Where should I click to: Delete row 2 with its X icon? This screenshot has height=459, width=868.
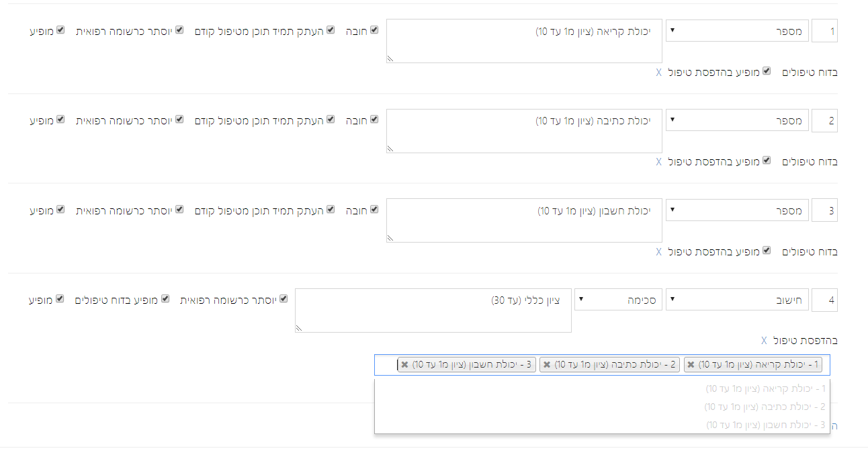[658, 161]
